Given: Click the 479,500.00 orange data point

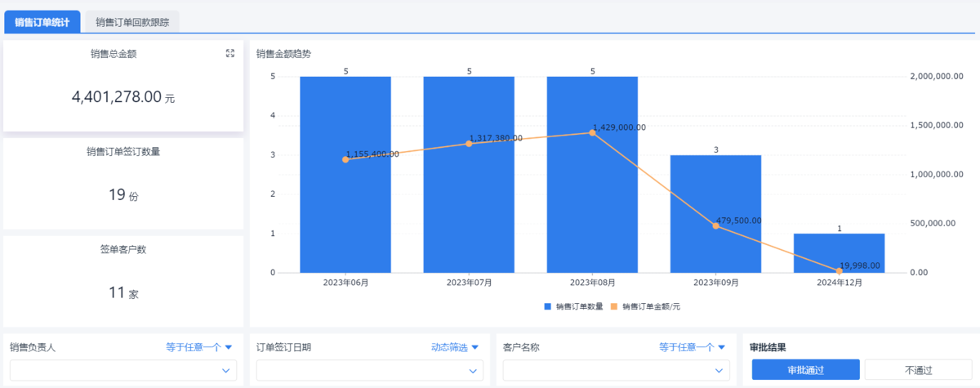Looking at the screenshot, I should pyautogui.click(x=715, y=225).
